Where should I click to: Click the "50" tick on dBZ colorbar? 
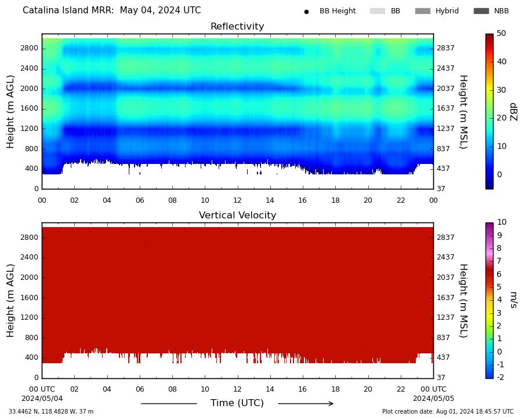(x=501, y=34)
